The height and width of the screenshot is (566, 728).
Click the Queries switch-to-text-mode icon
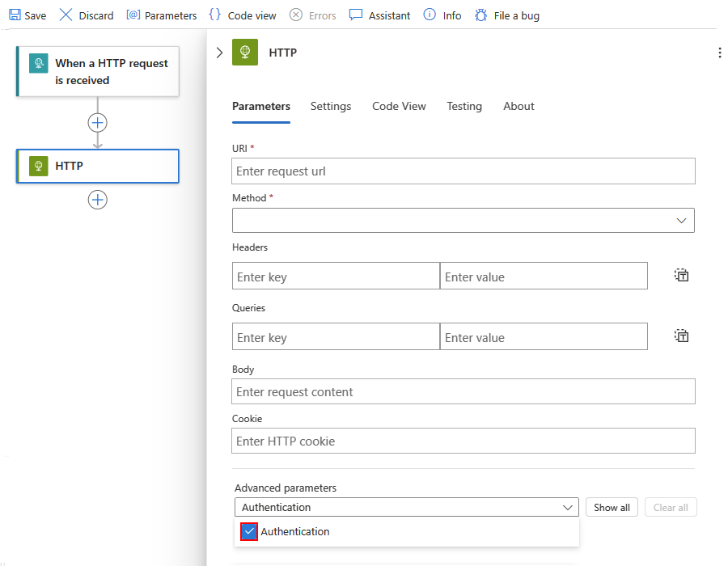coord(682,336)
